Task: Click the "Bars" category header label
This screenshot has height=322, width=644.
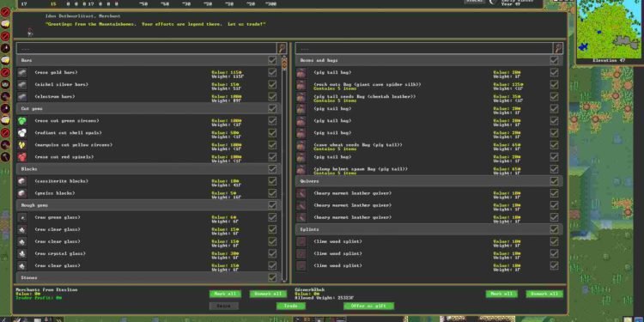Action: point(27,60)
